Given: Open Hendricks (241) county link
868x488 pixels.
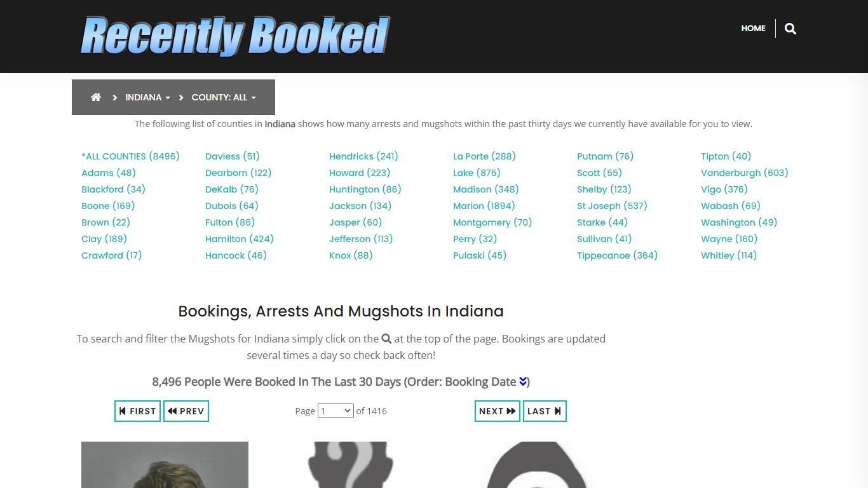Looking at the screenshot, I should pyautogui.click(x=363, y=156).
